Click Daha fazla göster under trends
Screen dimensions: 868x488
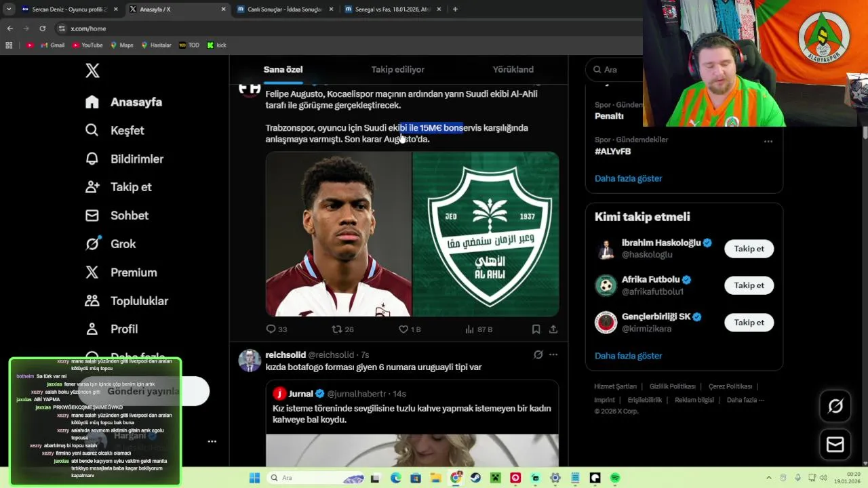coord(628,178)
